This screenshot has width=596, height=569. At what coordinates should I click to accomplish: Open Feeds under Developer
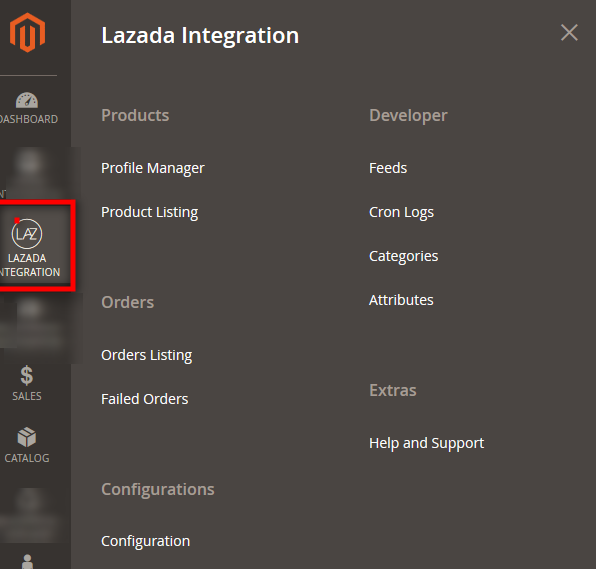[388, 168]
